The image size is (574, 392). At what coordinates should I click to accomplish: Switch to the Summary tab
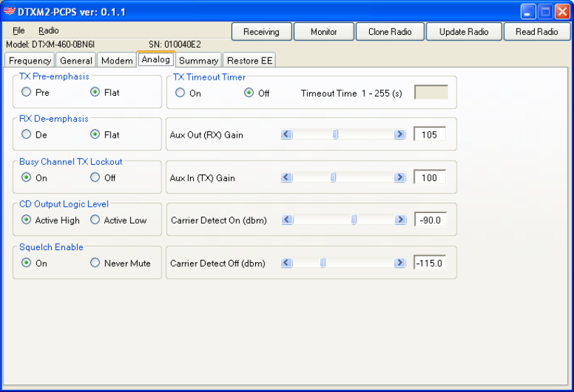tap(199, 60)
